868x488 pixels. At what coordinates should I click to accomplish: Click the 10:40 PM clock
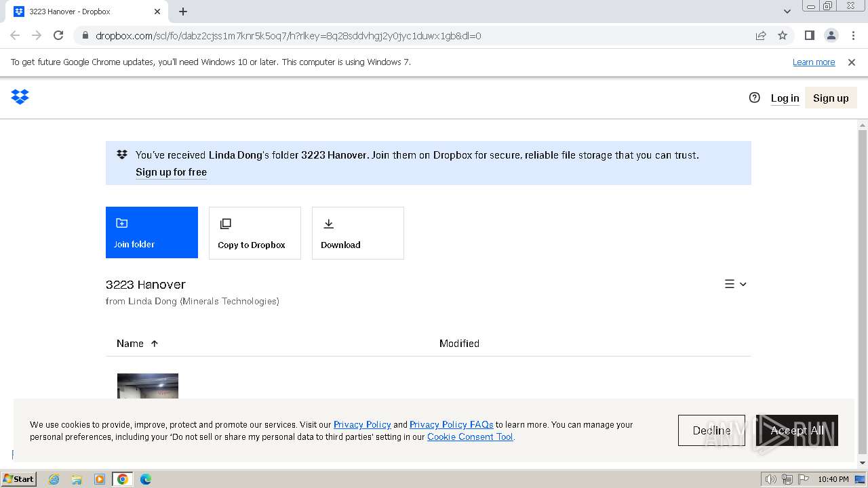[833, 479]
